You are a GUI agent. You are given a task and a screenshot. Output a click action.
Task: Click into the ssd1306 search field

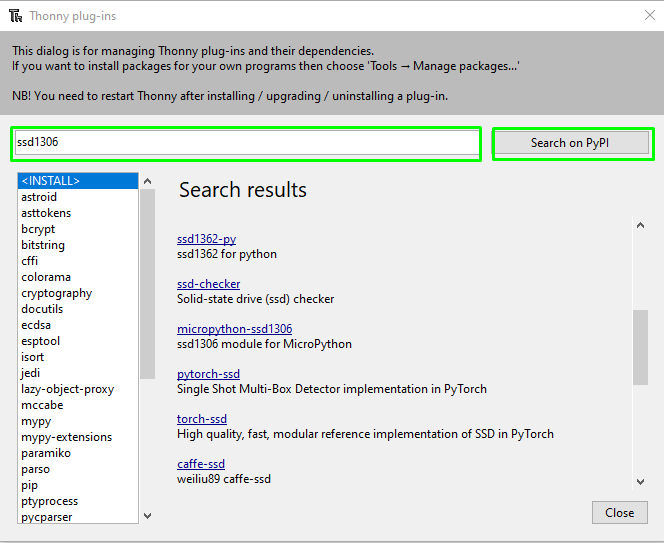tap(247, 143)
